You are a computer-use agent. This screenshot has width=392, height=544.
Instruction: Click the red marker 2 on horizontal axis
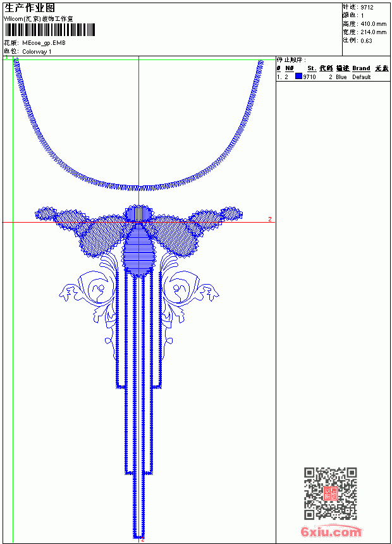[x=270, y=219]
